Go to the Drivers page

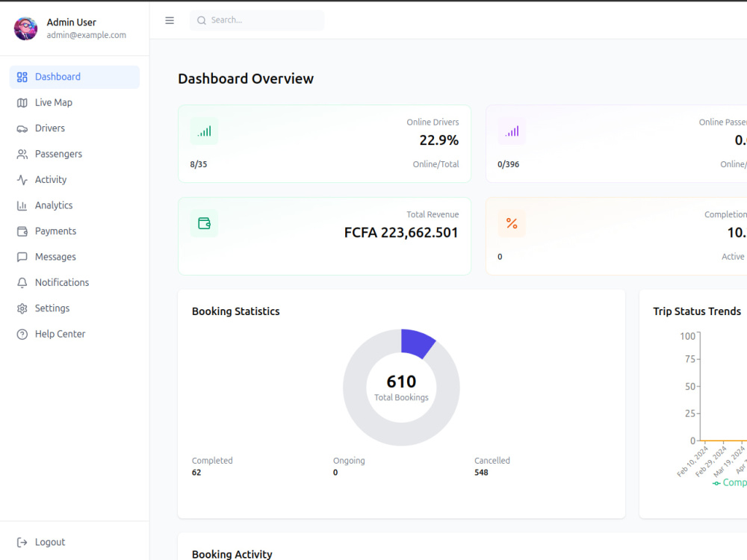click(74, 128)
